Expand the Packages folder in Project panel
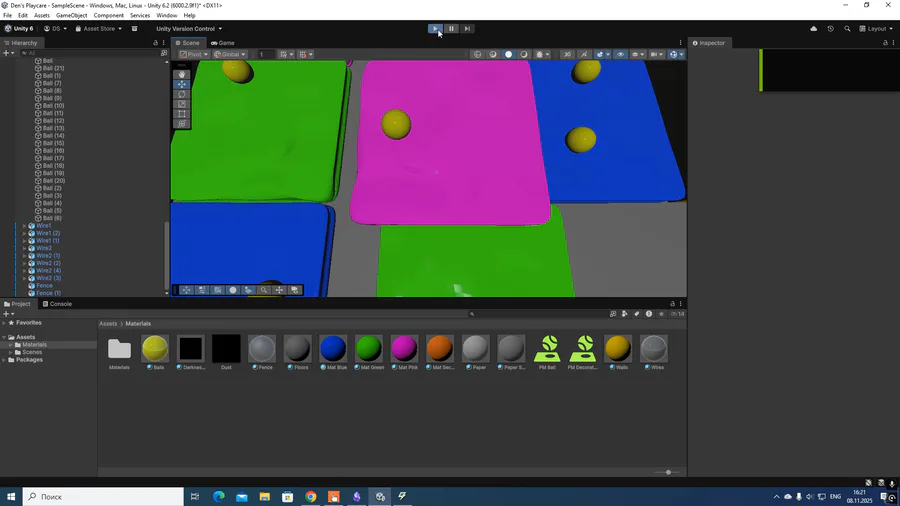Viewport: 900px width, 506px height. [x=4, y=360]
